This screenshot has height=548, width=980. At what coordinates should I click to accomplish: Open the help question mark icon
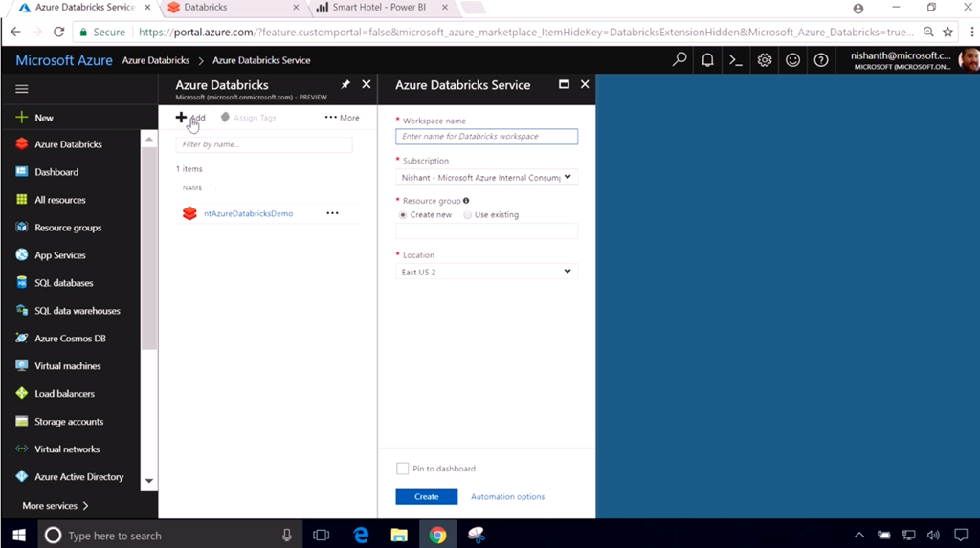821,60
